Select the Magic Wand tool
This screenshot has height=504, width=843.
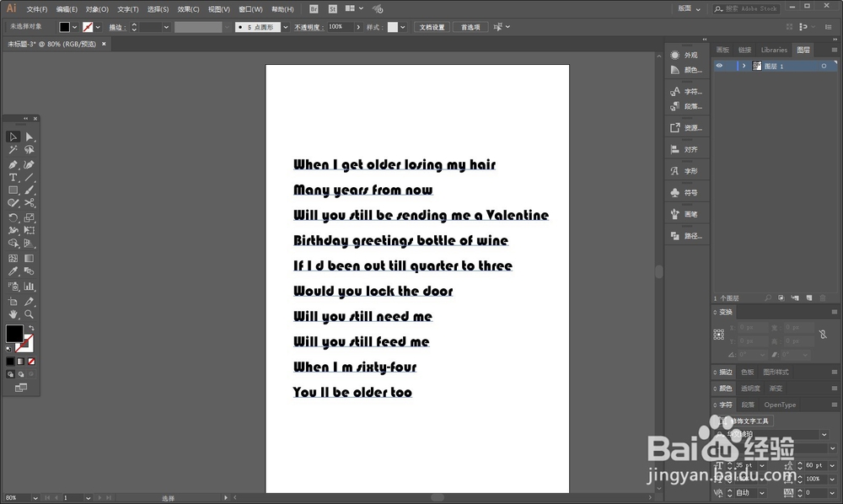(x=13, y=150)
